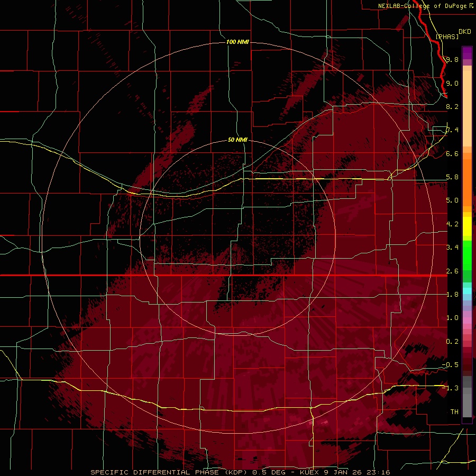Viewport: 476px width, 476px height.
Task: Pick the yellow color bar segment
Action: pos(467,226)
